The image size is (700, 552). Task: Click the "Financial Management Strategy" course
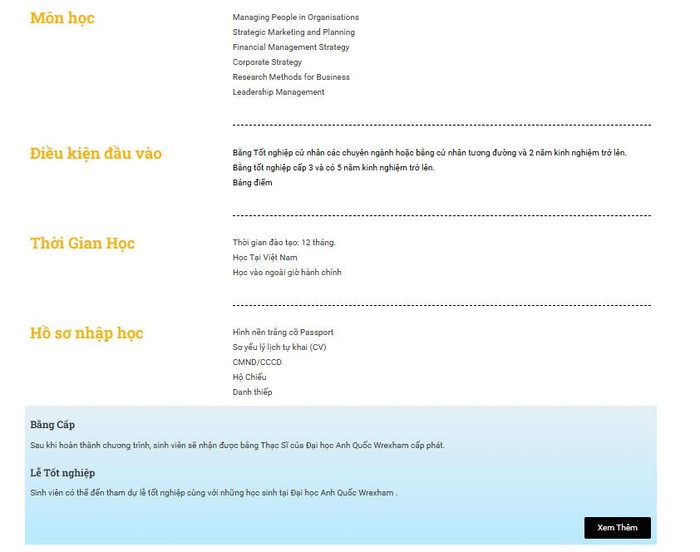click(291, 47)
